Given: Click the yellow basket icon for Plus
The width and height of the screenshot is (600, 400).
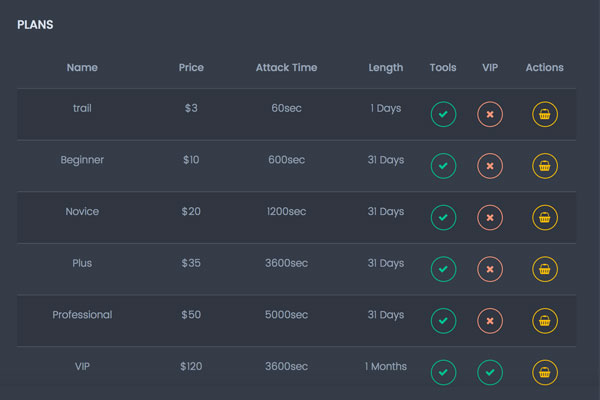Looking at the screenshot, I should [x=545, y=269].
